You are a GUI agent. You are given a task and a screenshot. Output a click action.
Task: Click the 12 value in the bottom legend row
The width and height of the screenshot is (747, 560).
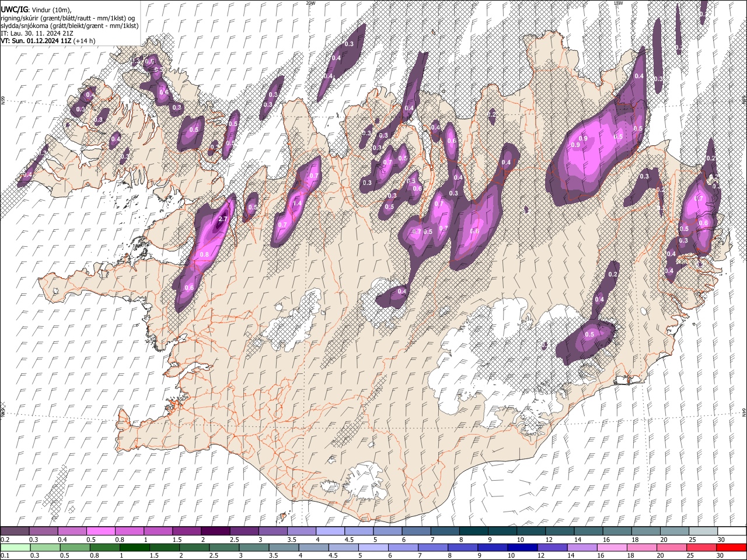point(540,556)
